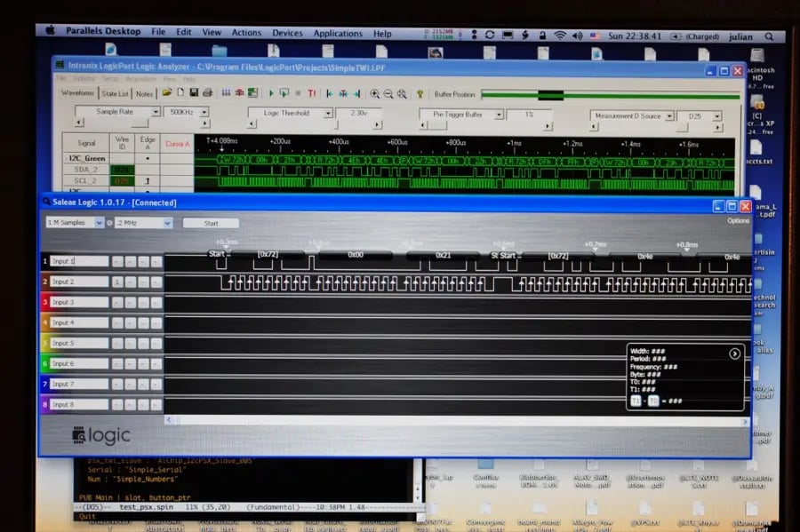Click the green grid icon in LogicPort toolbar

tap(252, 92)
